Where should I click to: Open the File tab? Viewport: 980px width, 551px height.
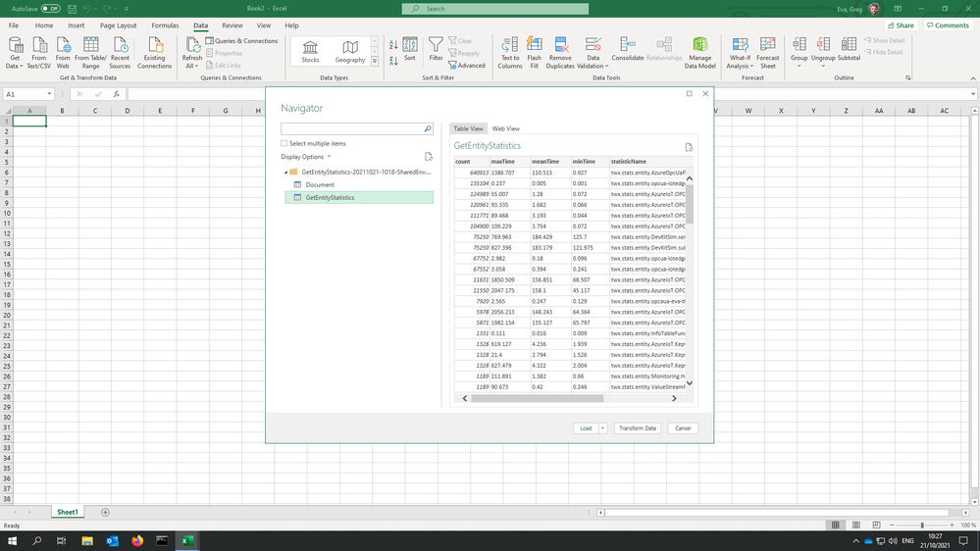coord(14,25)
